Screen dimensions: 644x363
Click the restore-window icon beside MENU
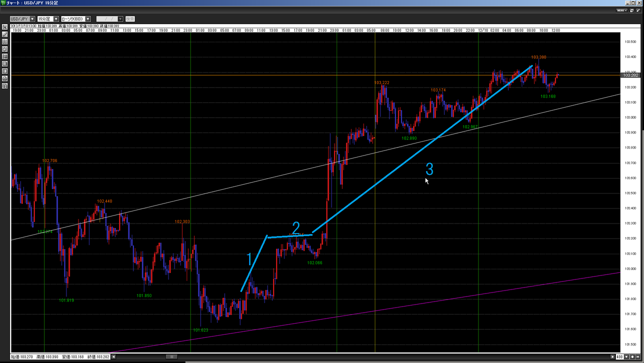[632, 11]
